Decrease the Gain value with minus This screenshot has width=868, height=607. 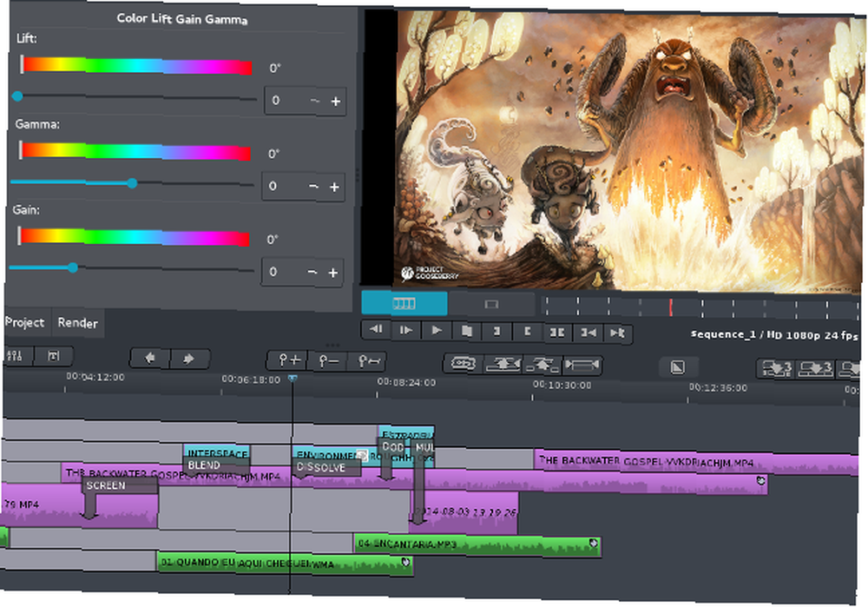(312, 273)
